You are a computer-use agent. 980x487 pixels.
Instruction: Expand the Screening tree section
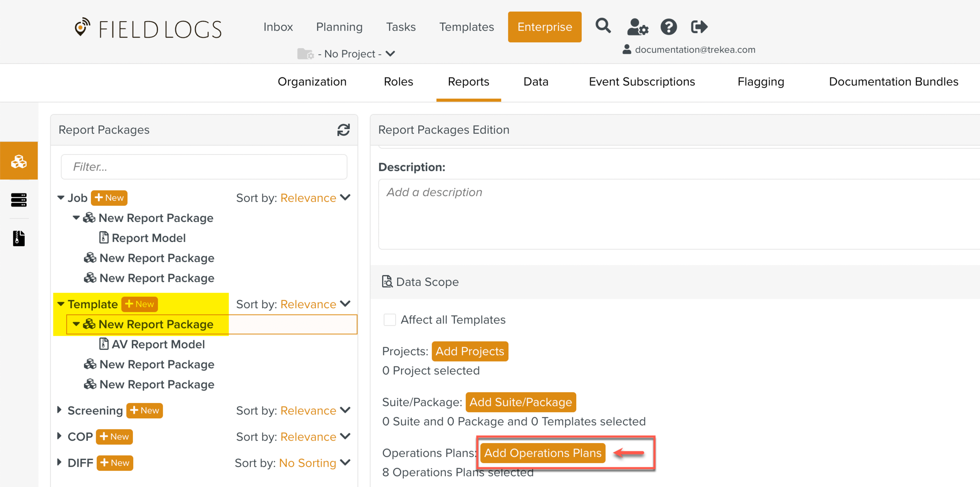point(60,410)
